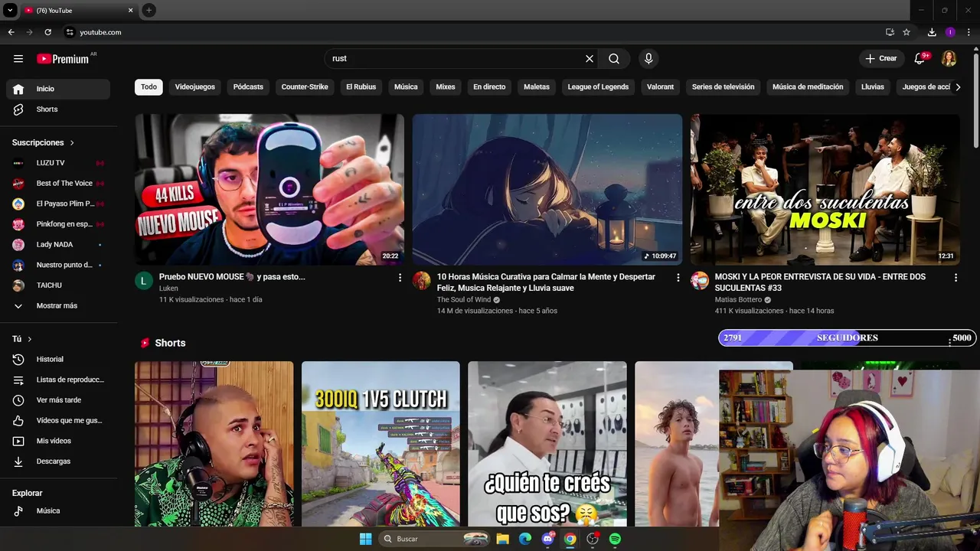Open Best of The Voice channel
Image resolution: width=980 pixels, height=551 pixels.
pos(58,183)
